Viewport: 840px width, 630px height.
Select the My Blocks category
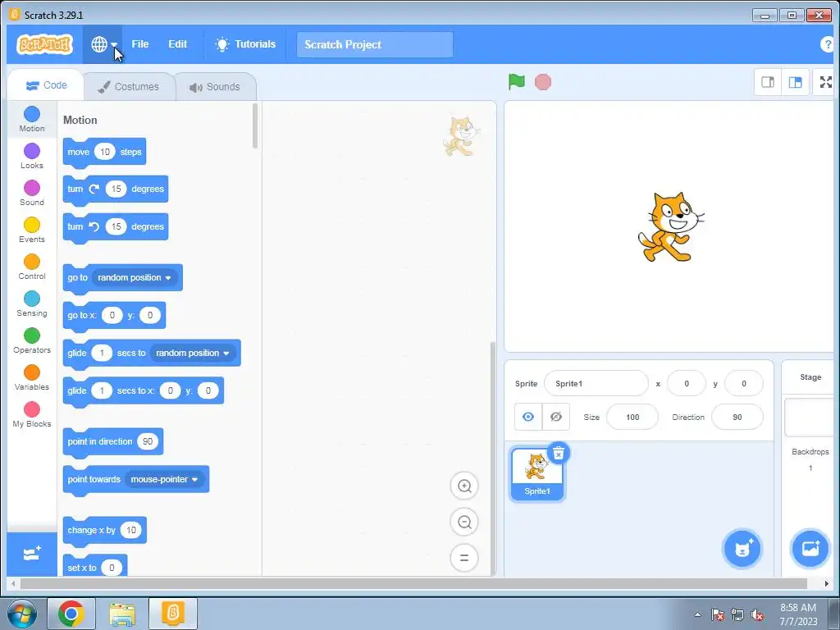pyautogui.click(x=32, y=414)
